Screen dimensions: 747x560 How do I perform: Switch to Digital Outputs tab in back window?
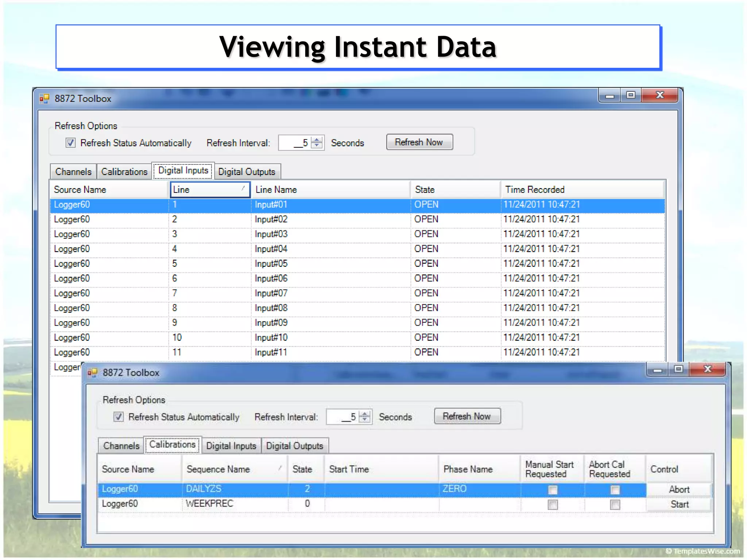(x=247, y=172)
